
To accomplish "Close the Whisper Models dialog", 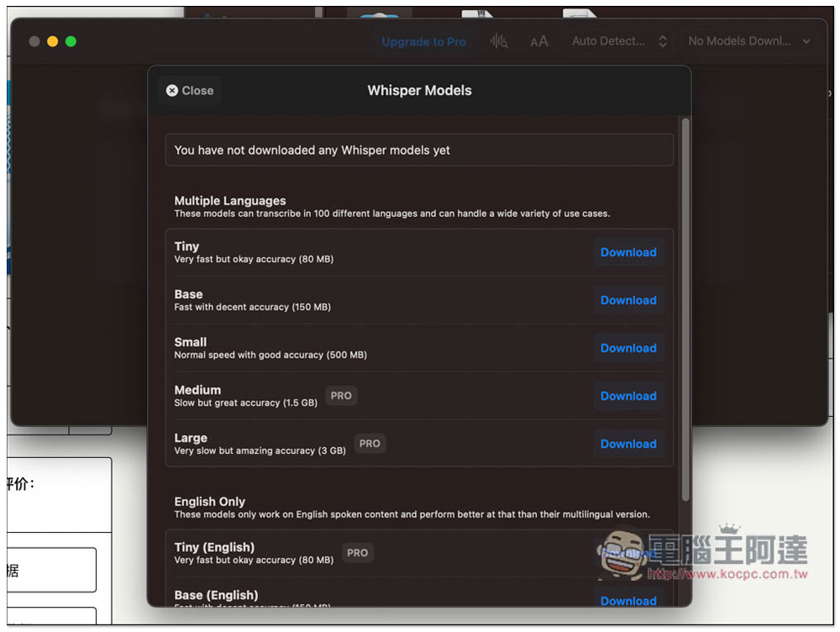I will click(190, 91).
